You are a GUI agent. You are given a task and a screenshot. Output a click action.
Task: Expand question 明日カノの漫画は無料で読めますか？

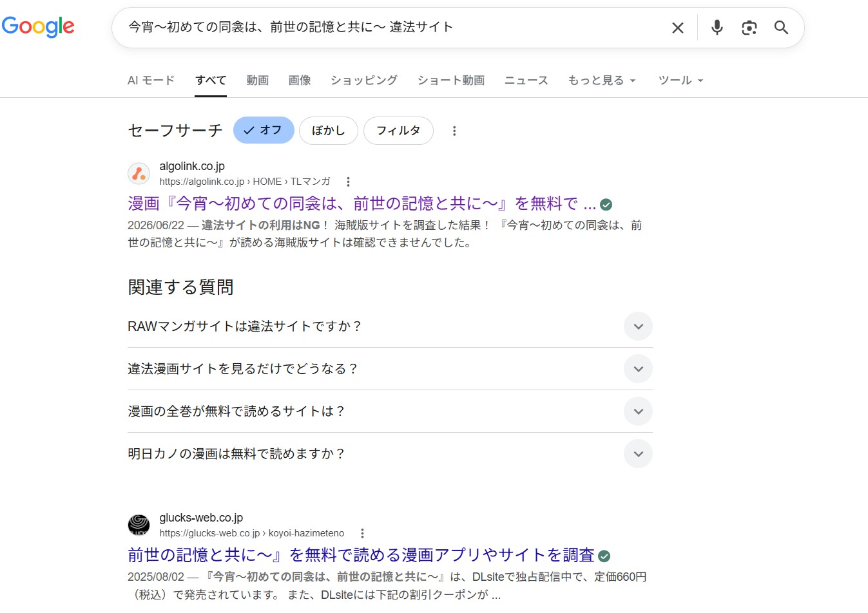[390, 454]
